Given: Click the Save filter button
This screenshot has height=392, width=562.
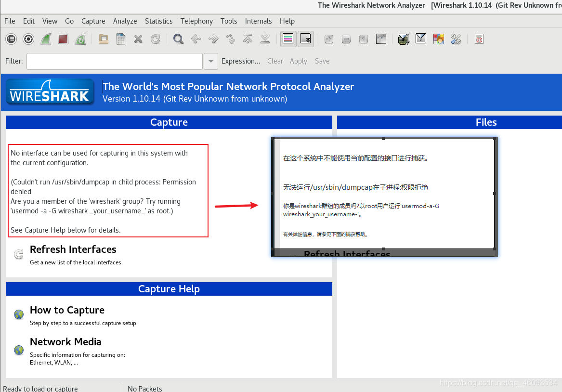Looking at the screenshot, I should (x=322, y=61).
